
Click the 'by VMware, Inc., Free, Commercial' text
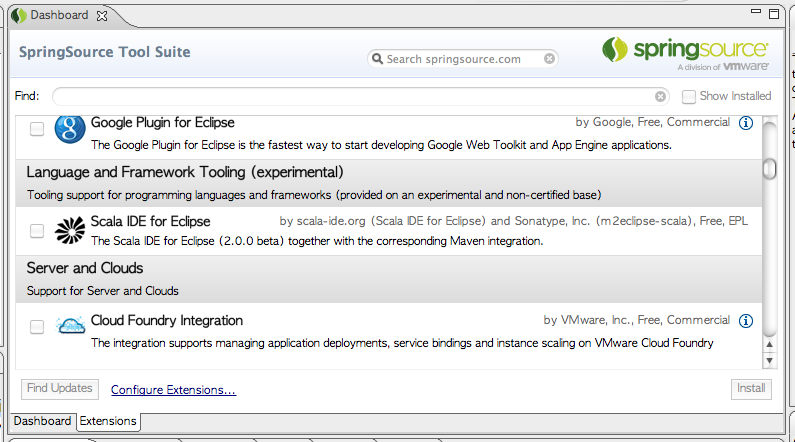point(637,320)
